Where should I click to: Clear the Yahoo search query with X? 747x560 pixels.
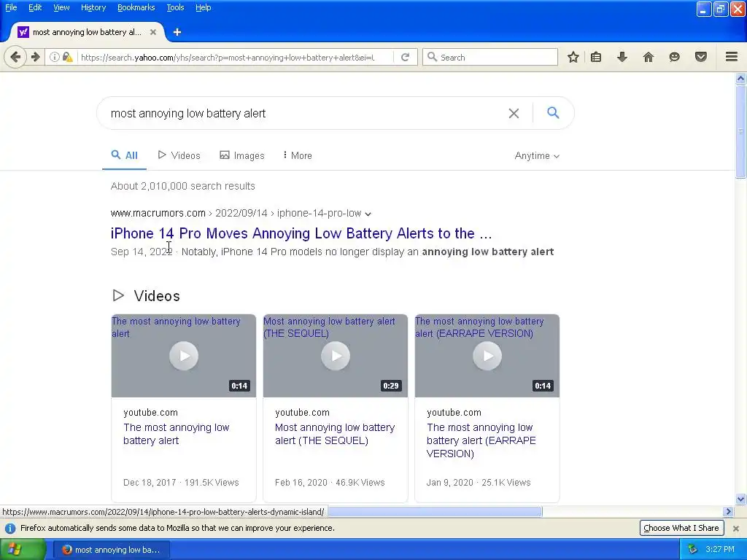tap(514, 113)
